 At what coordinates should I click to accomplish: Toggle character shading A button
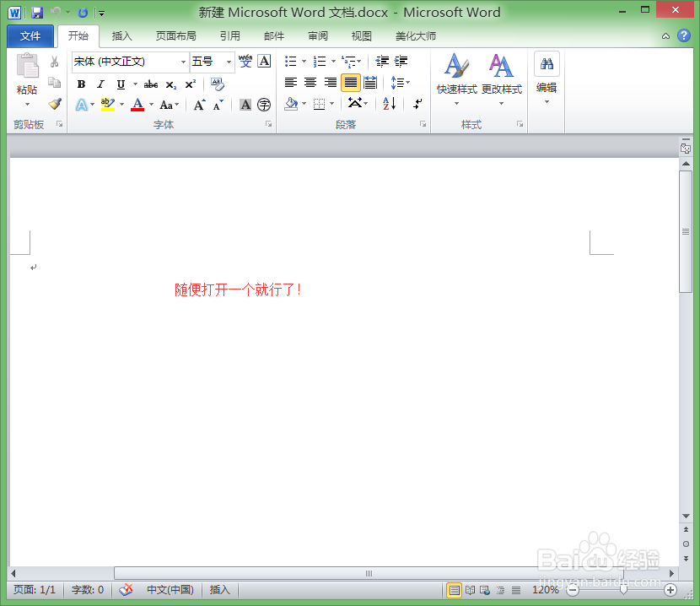[x=245, y=105]
